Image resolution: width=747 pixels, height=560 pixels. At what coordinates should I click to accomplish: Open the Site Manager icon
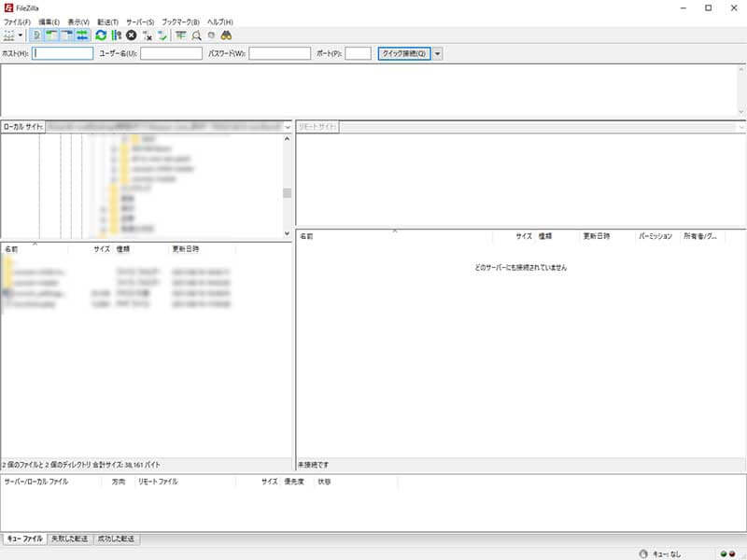click(8, 35)
